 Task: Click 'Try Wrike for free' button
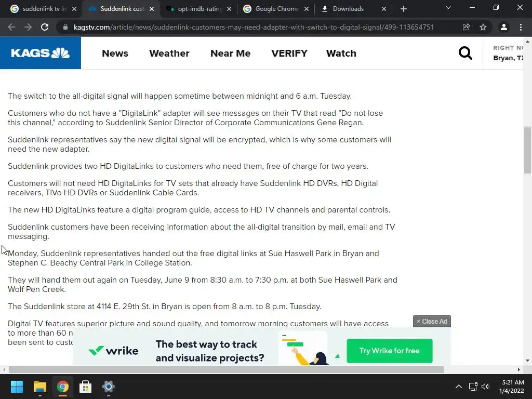click(390, 351)
